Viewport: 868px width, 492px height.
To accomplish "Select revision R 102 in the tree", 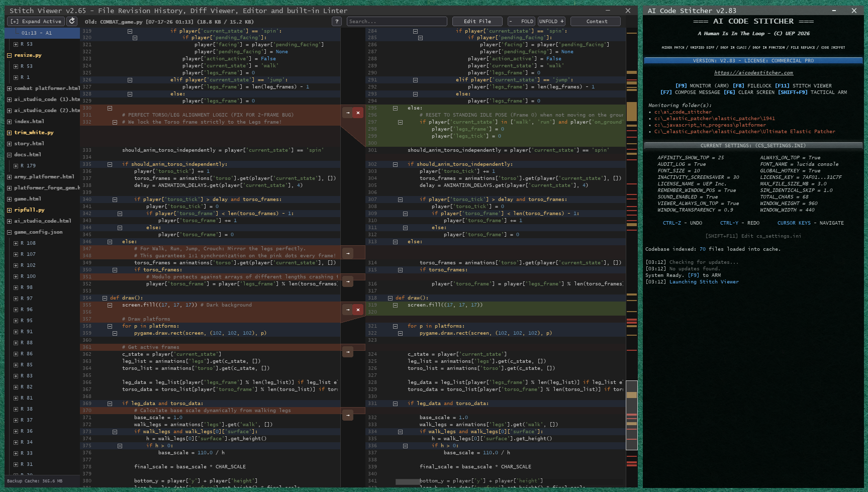I will point(28,265).
